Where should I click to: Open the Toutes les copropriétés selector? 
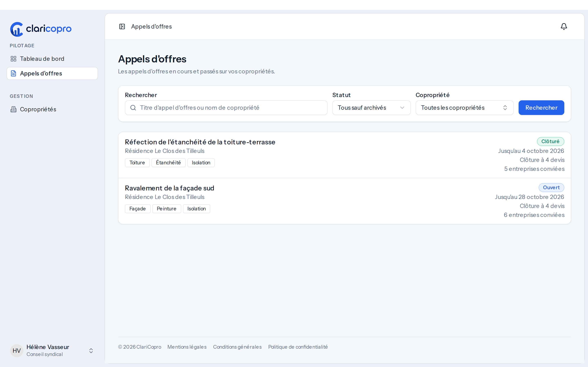point(464,107)
